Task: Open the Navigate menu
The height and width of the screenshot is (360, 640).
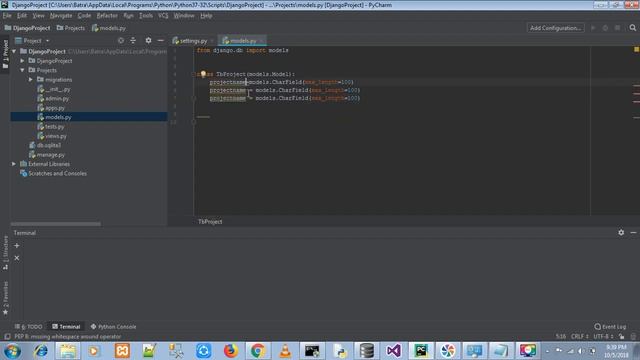Action: pos(61,16)
